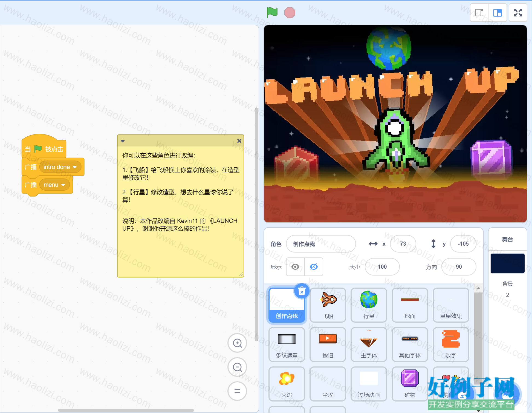Screen dimensions: 532x413
Task: Select the 条纹遮罩 sprite
Action: tap(287, 345)
